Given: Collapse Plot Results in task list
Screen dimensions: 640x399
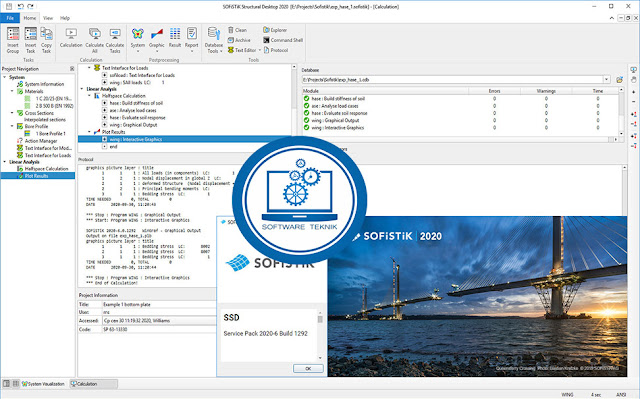Looking at the screenshot, I should pos(89,132).
